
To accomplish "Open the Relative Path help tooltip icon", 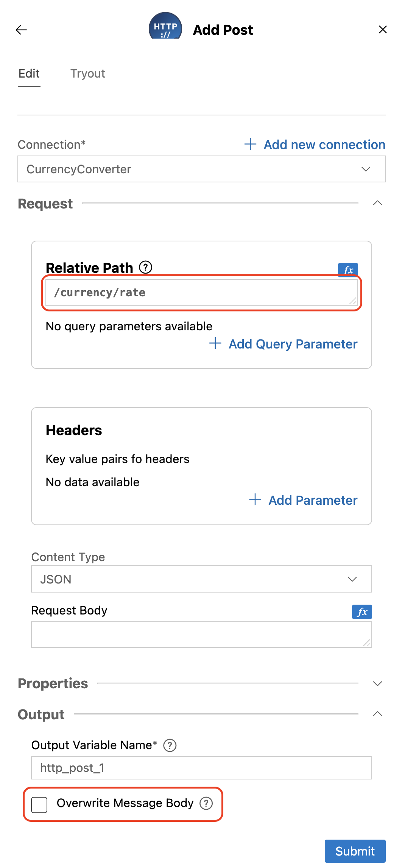I will [145, 267].
